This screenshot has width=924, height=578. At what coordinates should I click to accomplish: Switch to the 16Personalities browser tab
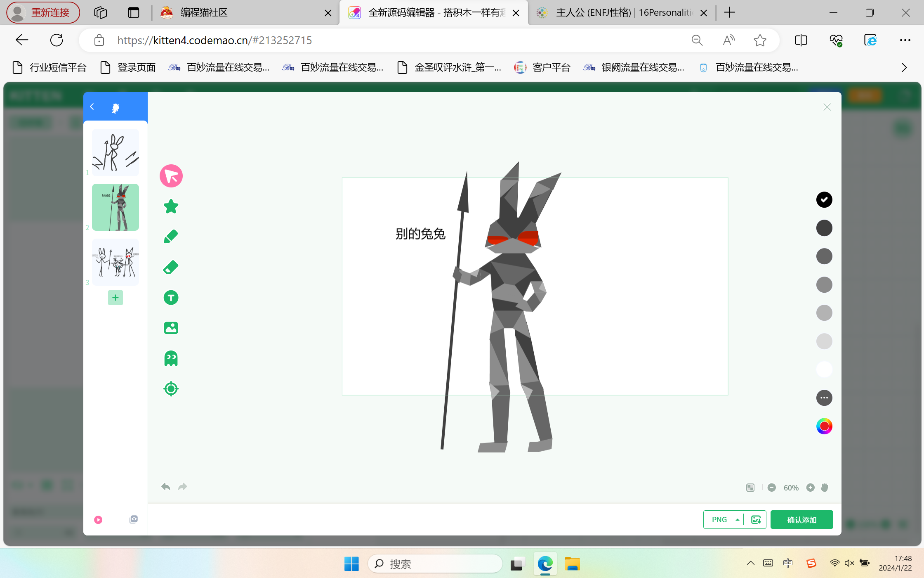622,13
